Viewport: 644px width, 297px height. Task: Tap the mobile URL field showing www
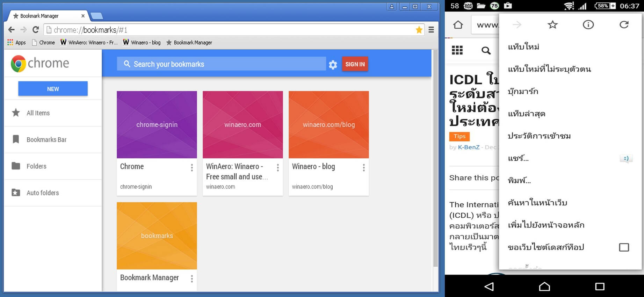tap(485, 25)
